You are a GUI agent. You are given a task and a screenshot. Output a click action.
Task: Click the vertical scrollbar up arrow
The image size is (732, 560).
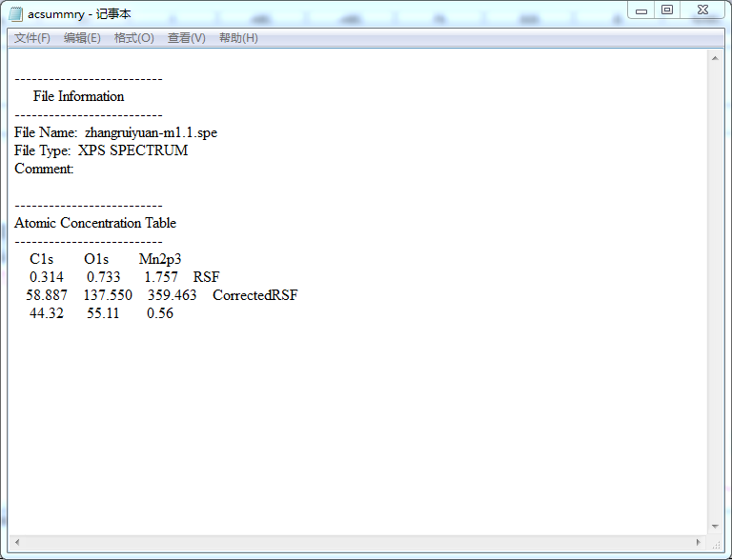pos(715,58)
